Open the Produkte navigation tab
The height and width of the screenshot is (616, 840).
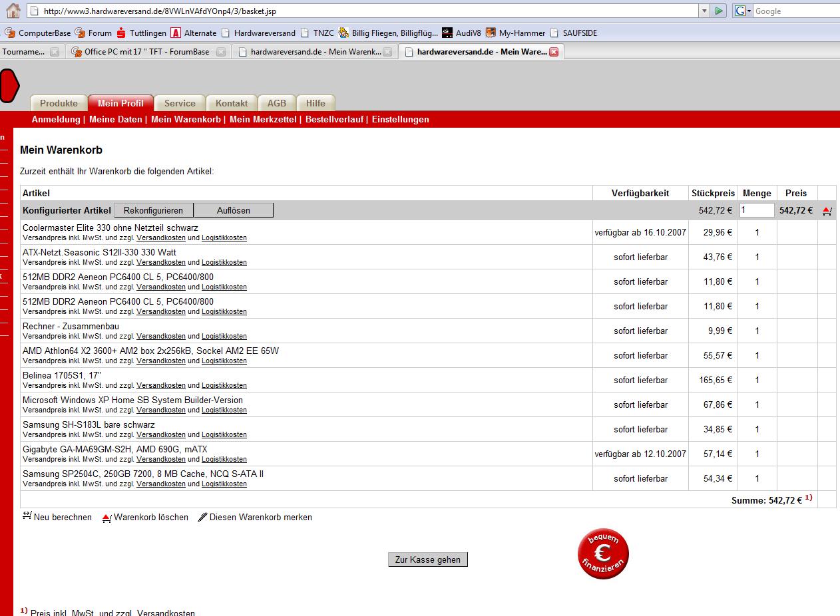[59, 103]
